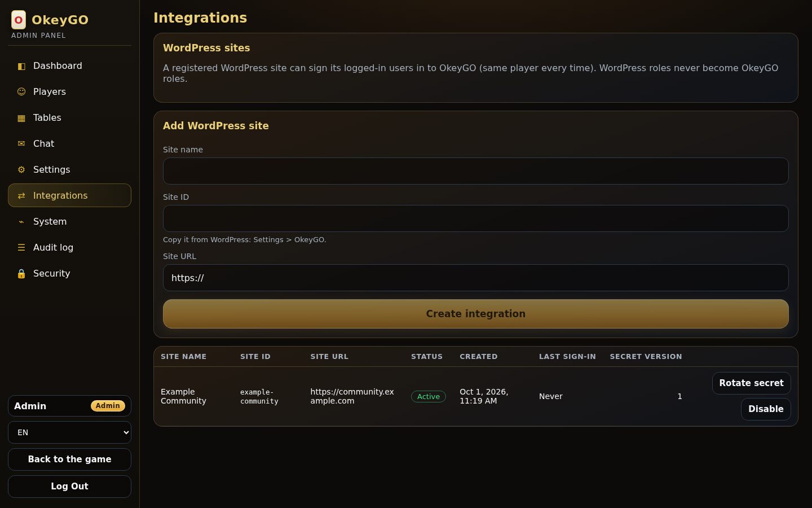
Task: Click the Audit log list icon
Action: [x=21, y=248]
